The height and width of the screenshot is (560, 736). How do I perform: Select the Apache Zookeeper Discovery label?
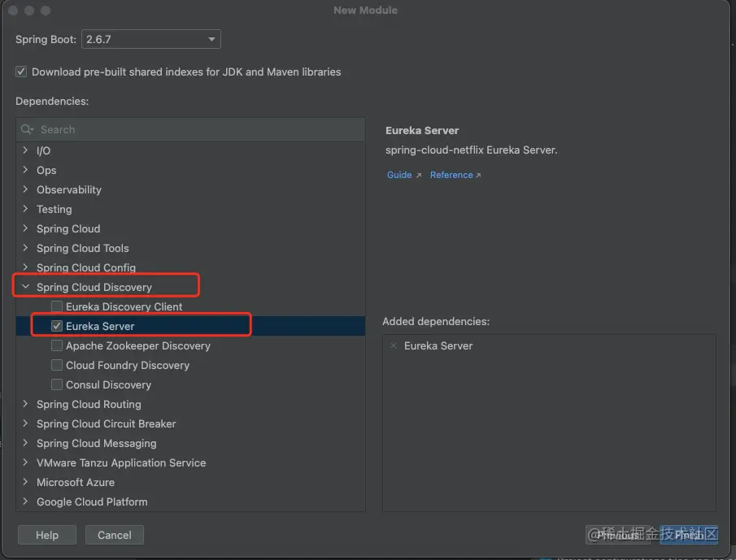pyautogui.click(x=138, y=345)
